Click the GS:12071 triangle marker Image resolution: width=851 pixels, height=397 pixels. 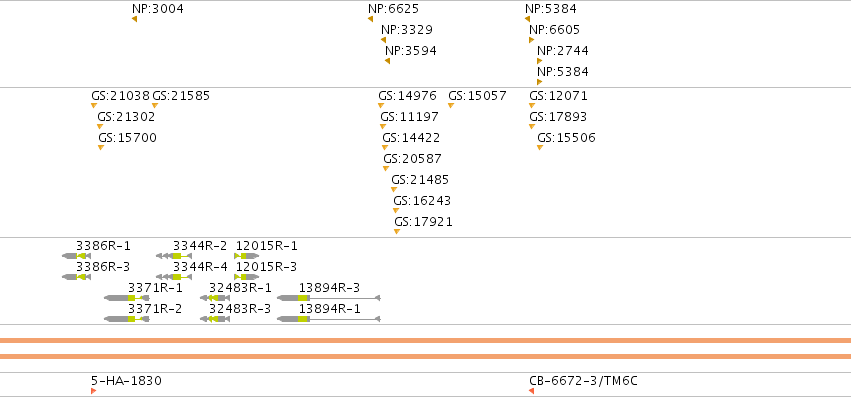532,105
